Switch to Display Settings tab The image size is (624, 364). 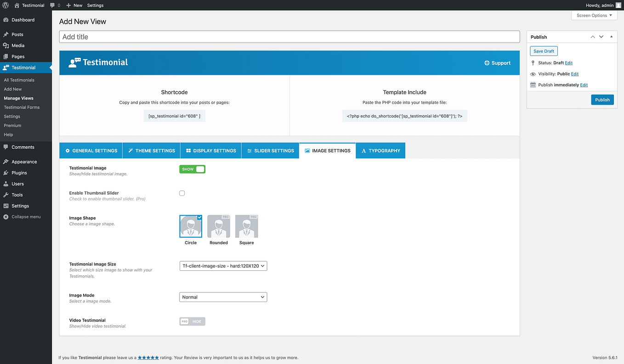[211, 151]
